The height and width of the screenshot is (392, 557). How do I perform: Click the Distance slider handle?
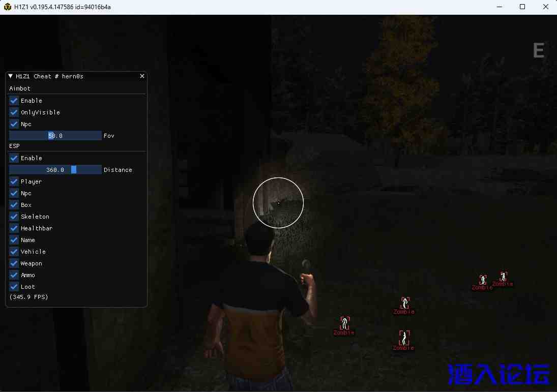tap(74, 170)
